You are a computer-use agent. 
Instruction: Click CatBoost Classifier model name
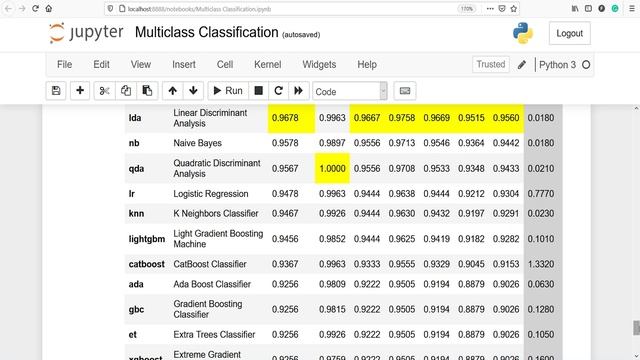(x=210, y=264)
